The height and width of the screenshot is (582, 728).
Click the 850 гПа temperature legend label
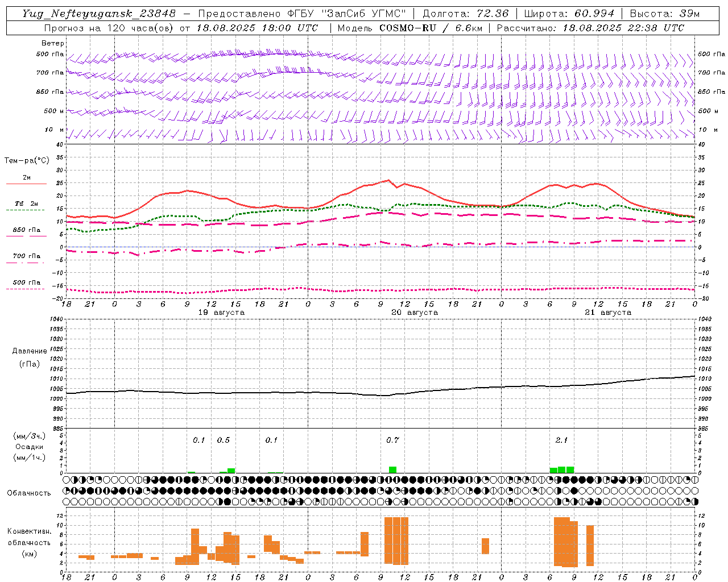pos(27,230)
